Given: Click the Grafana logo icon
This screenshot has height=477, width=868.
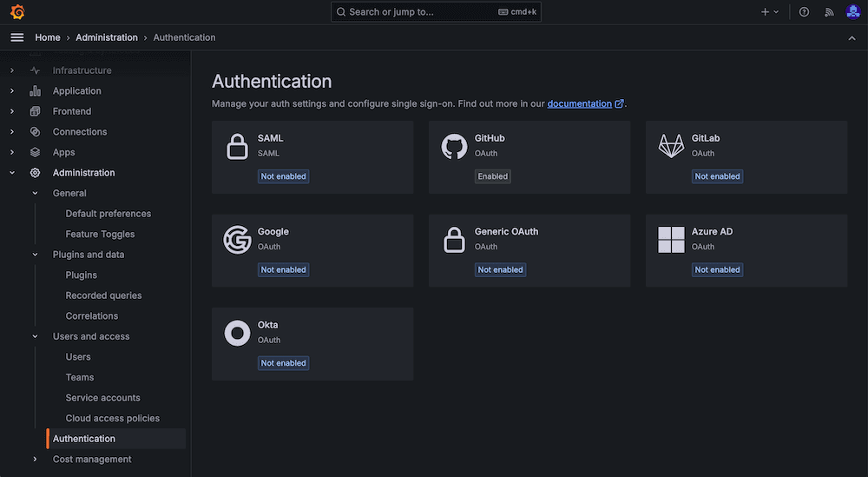Looking at the screenshot, I should click(17, 11).
